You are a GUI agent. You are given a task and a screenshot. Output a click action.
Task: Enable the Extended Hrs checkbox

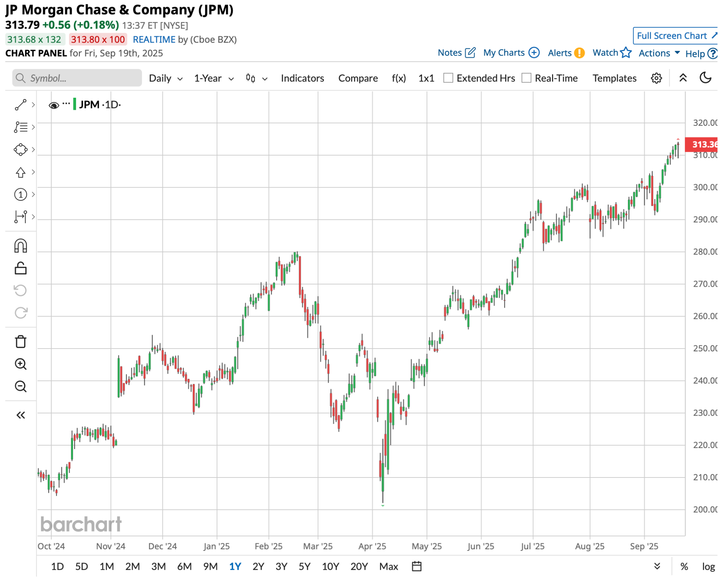click(x=448, y=78)
